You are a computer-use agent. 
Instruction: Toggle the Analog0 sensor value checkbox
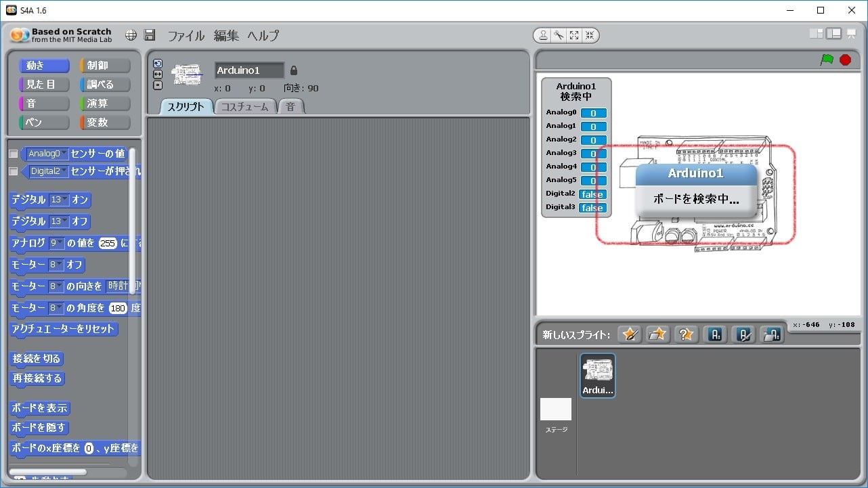[x=14, y=154]
